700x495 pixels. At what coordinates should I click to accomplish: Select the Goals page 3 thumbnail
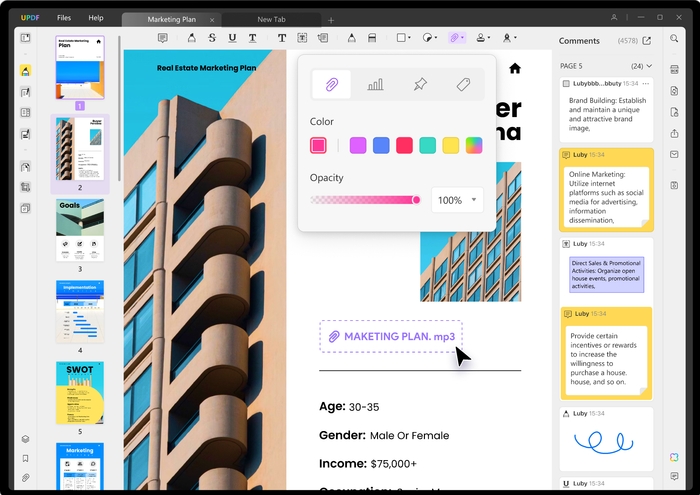point(80,230)
